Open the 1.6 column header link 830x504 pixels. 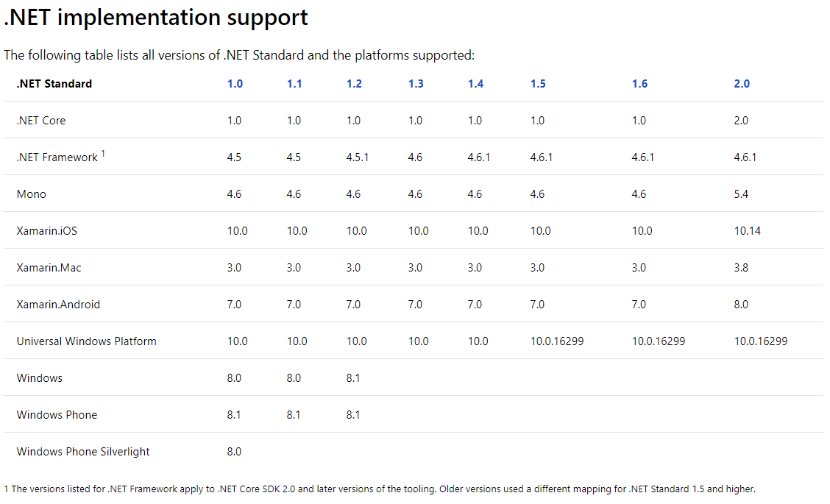(639, 84)
